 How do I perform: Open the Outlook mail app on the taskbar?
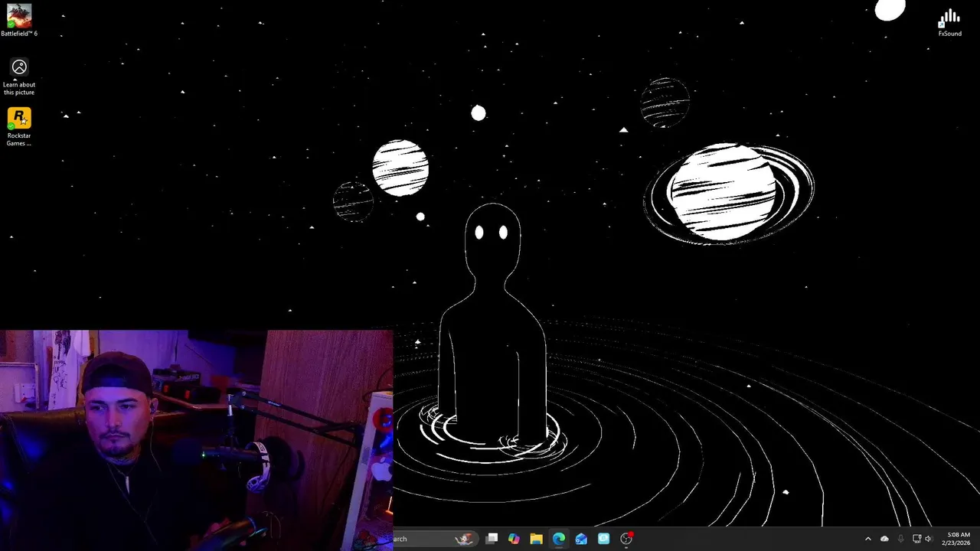tap(581, 539)
